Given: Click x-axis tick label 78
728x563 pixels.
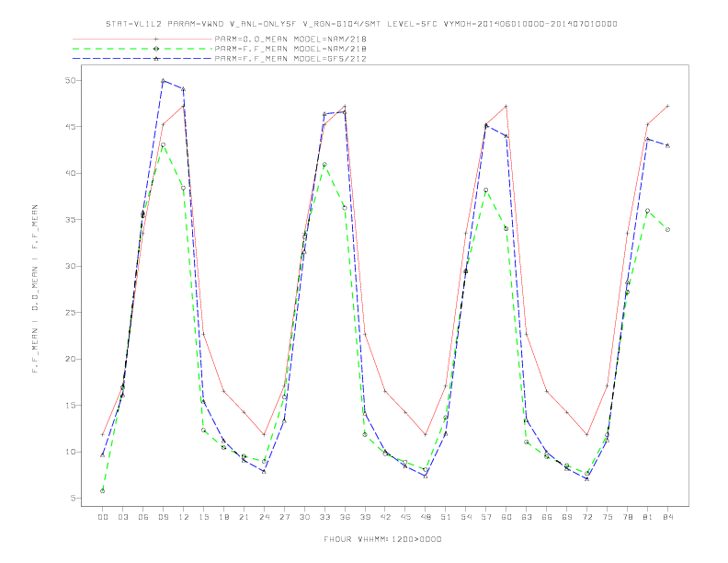Looking at the screenshot, I should pos(628,517).
